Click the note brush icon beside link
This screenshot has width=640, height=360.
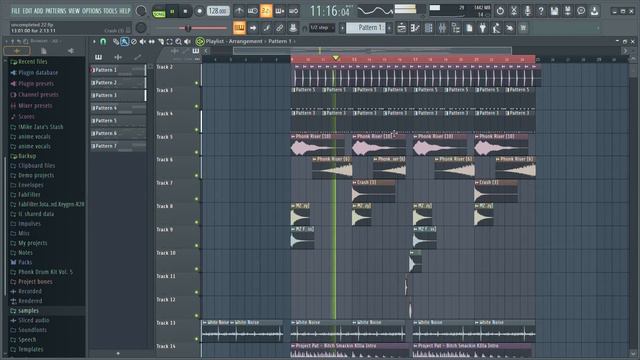click(267, 28)
